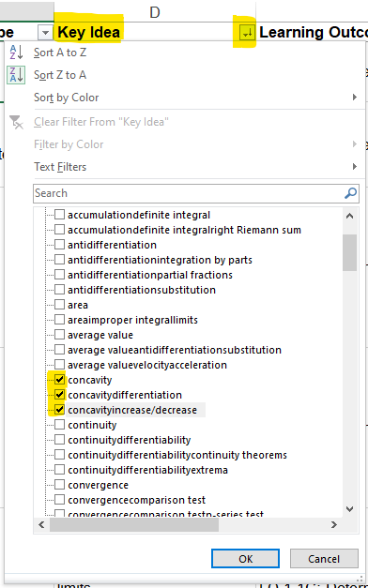Check average valuevelocityacceleration checkbox
This screenshot has width=368, height=588.
59,365
